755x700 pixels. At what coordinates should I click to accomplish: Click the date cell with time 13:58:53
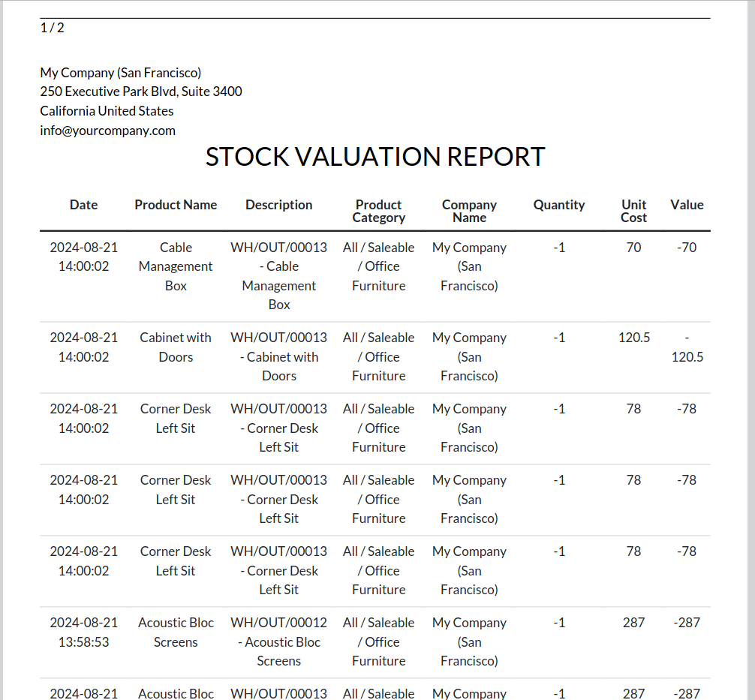pyautogui.click(x=83, y=632)
